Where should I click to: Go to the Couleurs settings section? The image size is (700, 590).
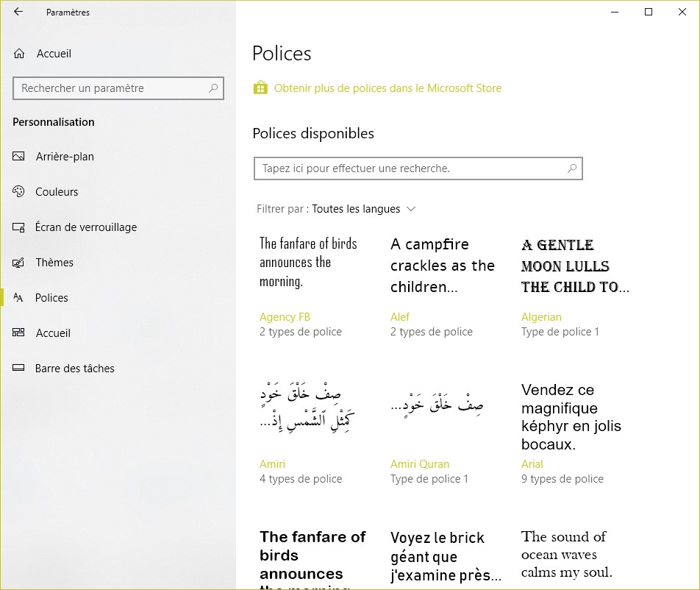pos(57,192)
